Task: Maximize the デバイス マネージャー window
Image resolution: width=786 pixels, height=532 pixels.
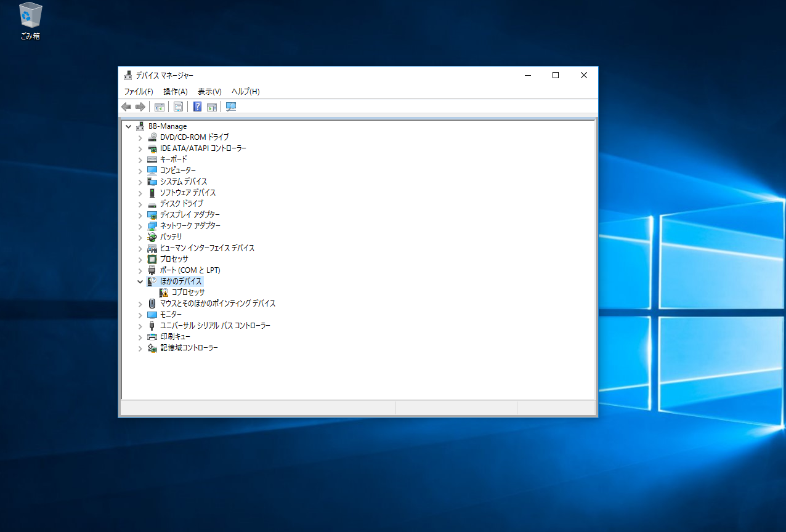Action: (x=556, y=75)
